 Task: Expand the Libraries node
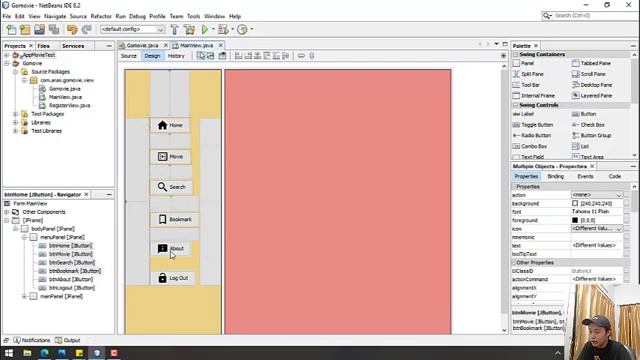(16, 122)
